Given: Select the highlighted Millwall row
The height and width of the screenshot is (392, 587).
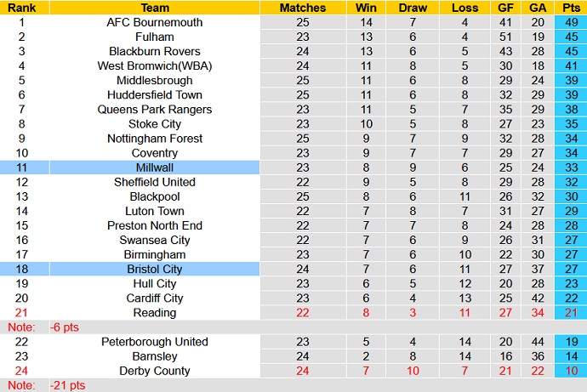Looking at the screenshot, I should (x=154, y=168).
